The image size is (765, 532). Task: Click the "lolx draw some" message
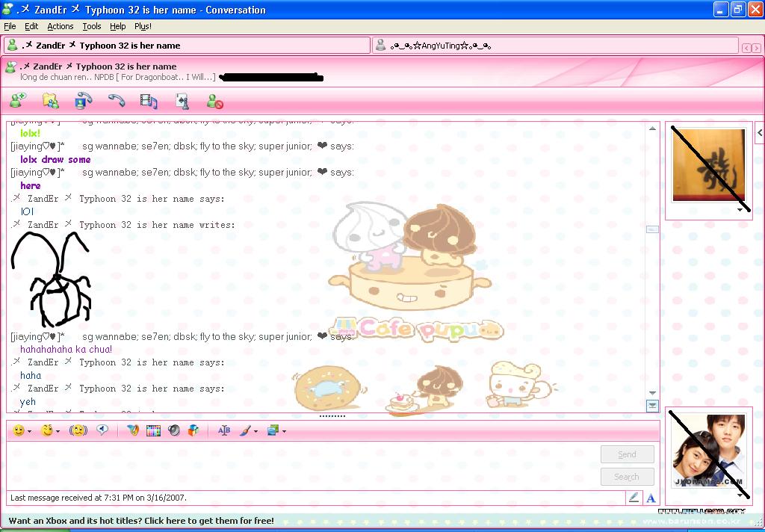[x=55, y=160]
